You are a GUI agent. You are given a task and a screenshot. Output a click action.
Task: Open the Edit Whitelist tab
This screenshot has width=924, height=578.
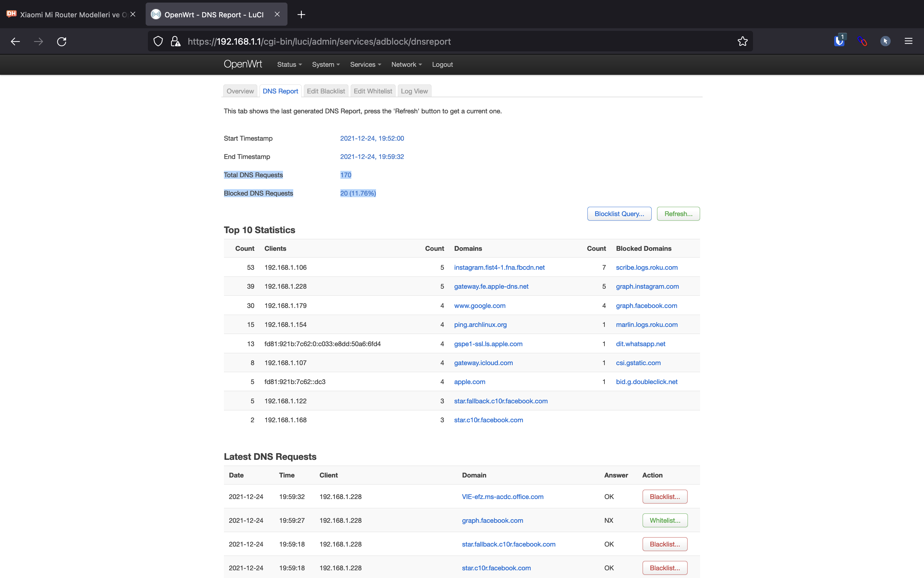(373, 91)
